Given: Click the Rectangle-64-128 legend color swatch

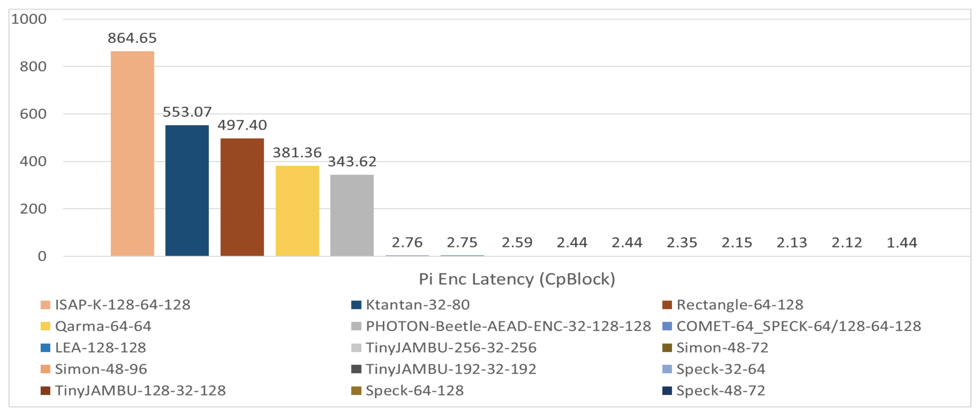Looking at the screenshot, I should click(x=667, y=305).
